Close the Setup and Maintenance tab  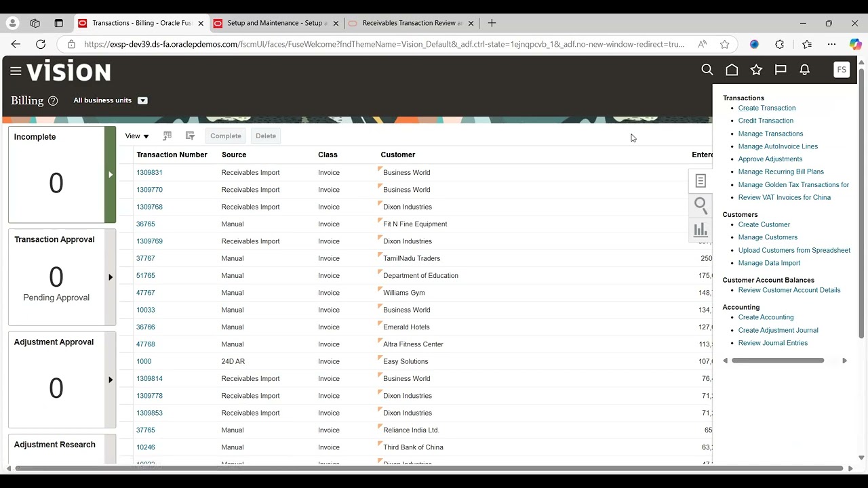(336, 23)
